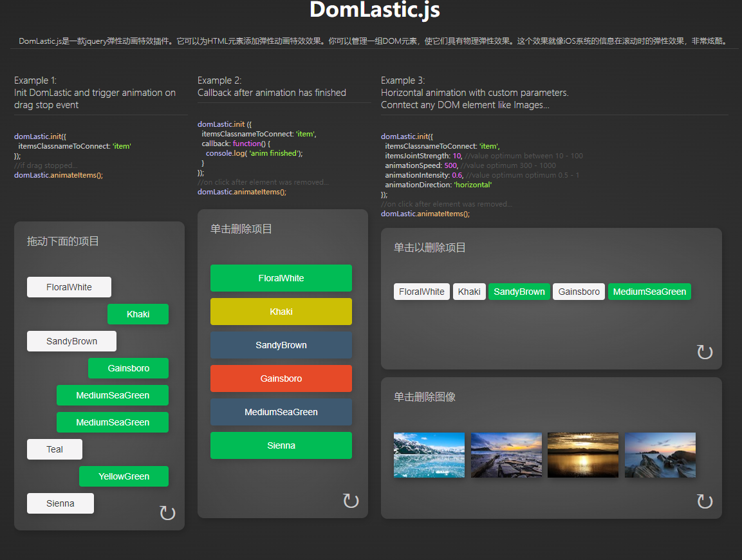Click the YellowGreen item

coord(124,476)
